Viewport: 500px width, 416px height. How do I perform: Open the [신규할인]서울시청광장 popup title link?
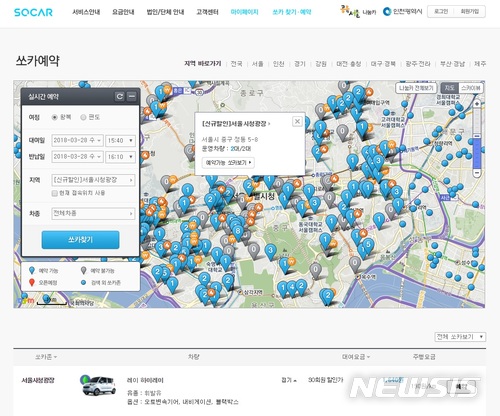[x=236, y=124]
